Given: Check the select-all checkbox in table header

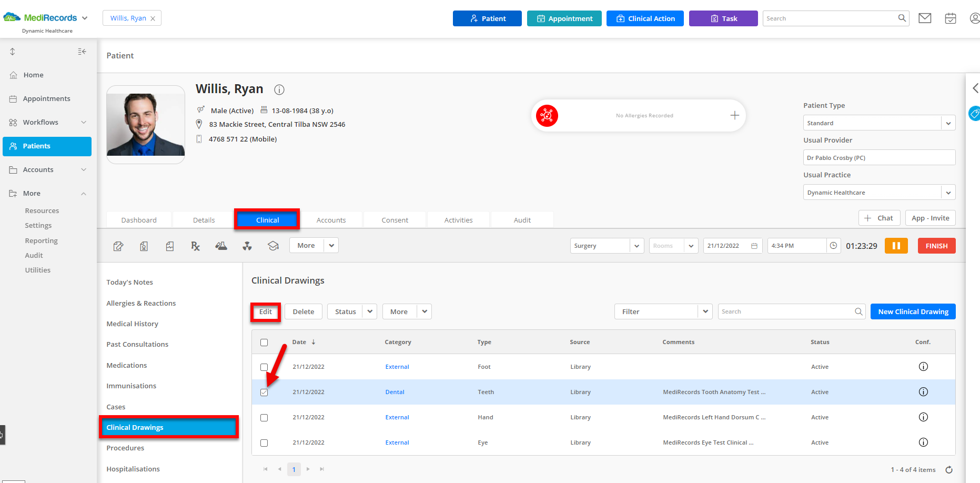Looking at the screenshot, I should coord(264,342).
